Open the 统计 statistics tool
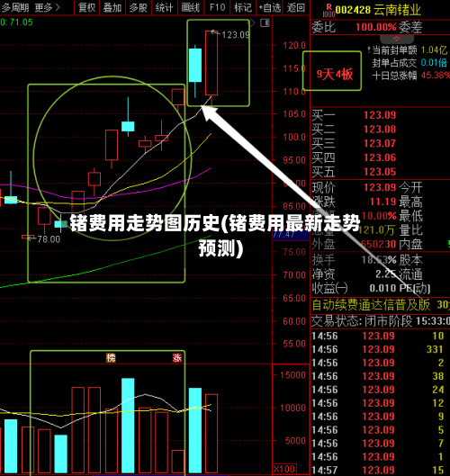Image resolution: width=450 pixels, height=476 pixels. (x=164, y=7)
